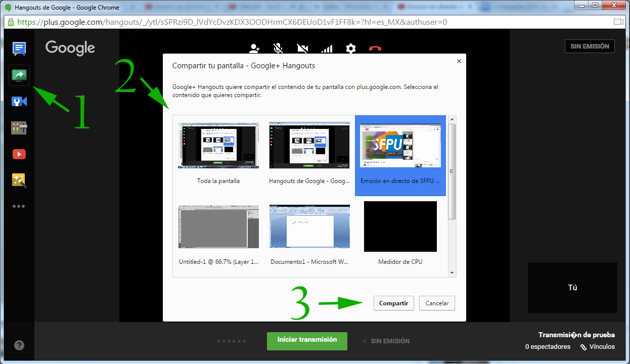Click the Chrome address bar URL

232,22
